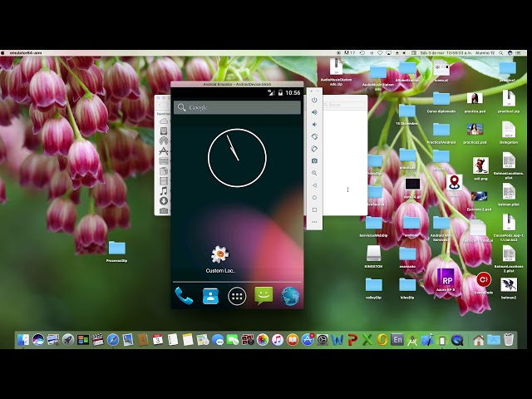Select the iCloud item in Finder sidebar
Image resolution: width=532 pixels, height=399 pixels.
[x=164, y=121]
